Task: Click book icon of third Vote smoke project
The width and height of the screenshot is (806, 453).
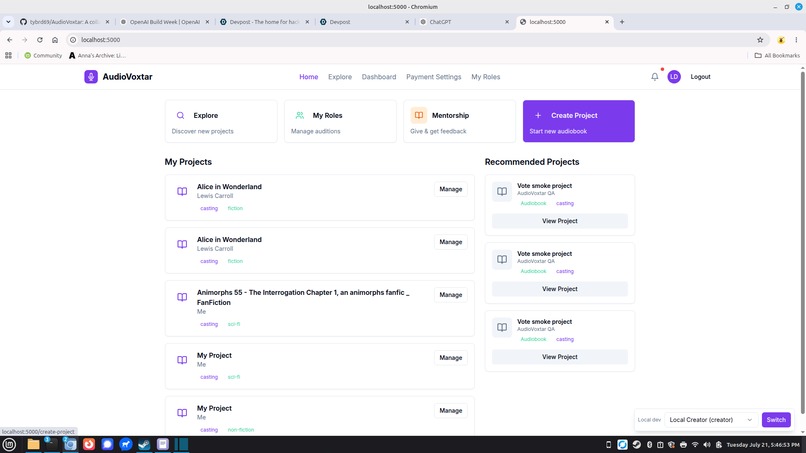Action: point(502,327)
